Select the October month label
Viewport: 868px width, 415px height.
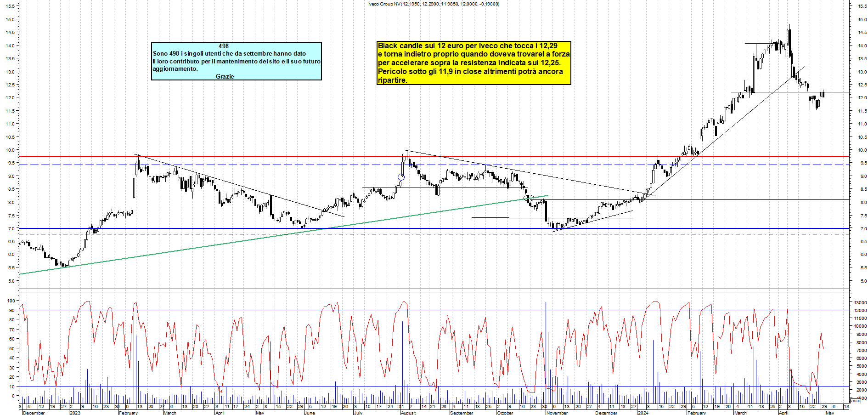pos(505,413)
